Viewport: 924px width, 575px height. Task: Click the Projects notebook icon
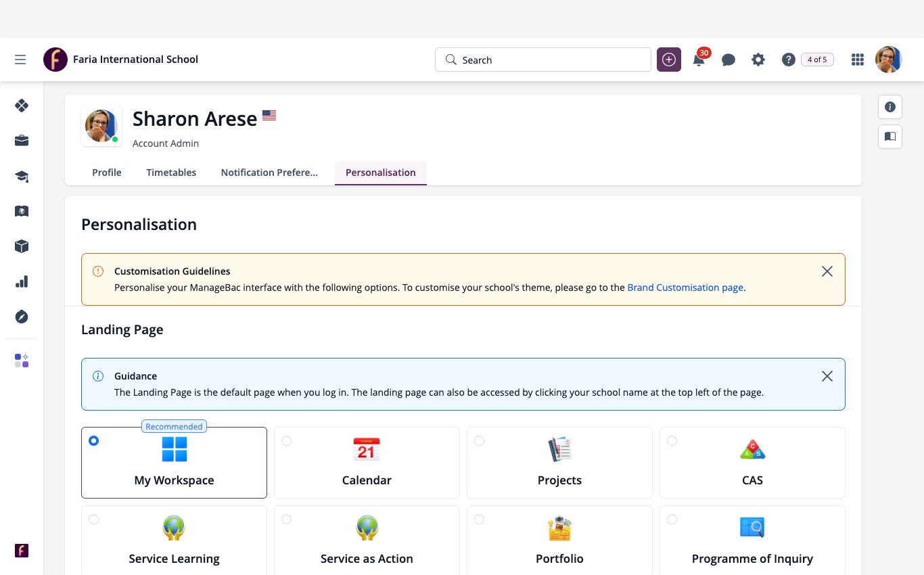pos(559,449)
